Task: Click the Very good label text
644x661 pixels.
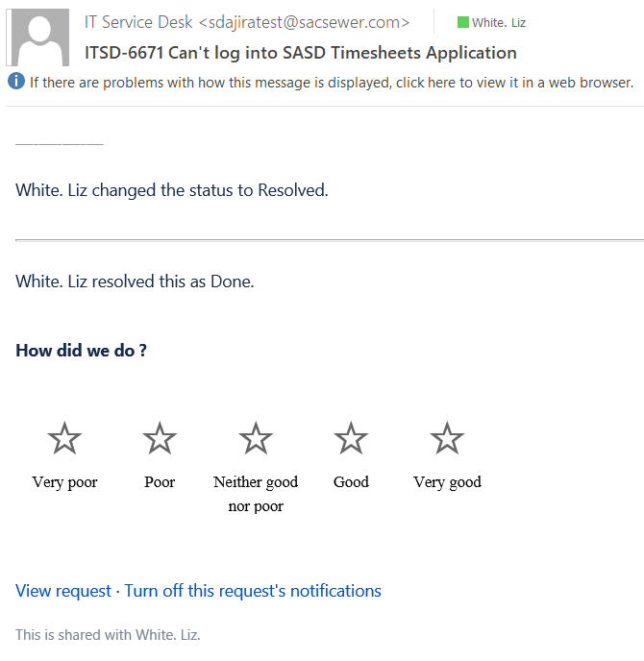Action: pyautogui.click(x=447, y=482)
